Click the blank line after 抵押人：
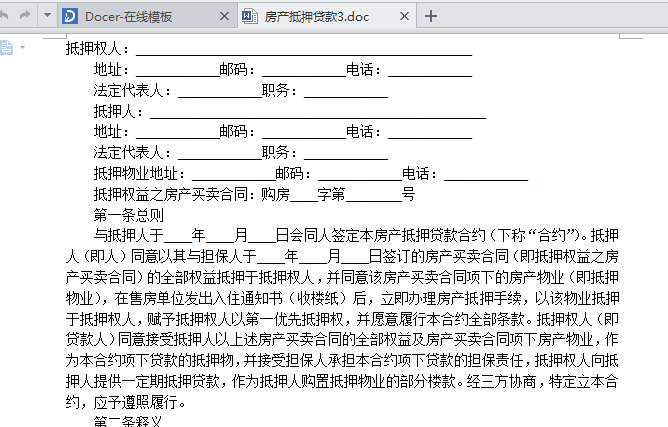The height and width of the screenshot is (427, 668). pyautogui.click(x=318, y=113)
